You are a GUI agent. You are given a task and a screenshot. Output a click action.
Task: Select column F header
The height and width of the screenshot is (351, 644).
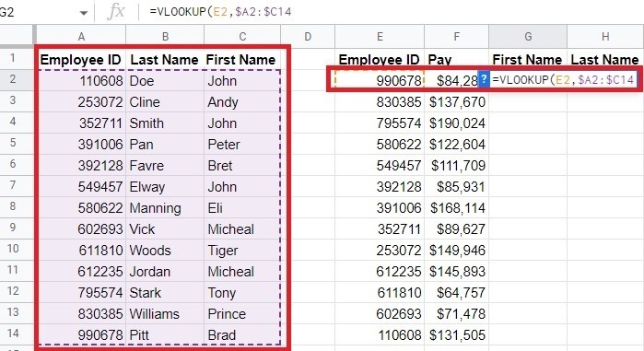point(456,37)
